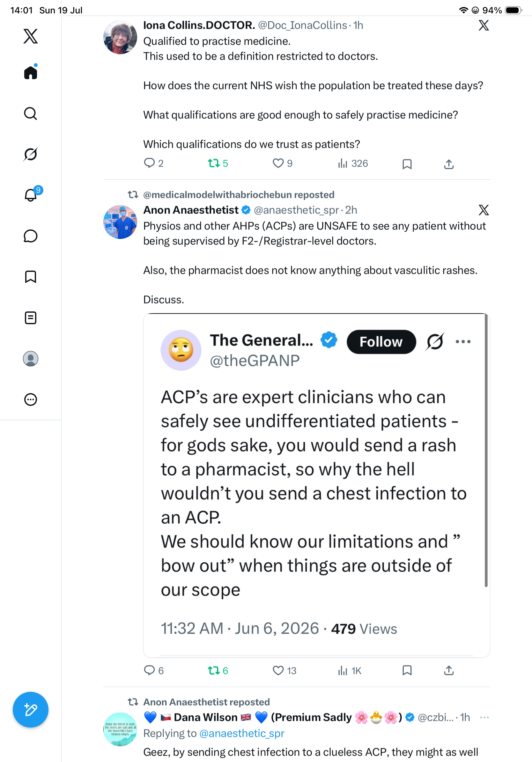532x762 pixels.
Task: Open the Home tab in sidebar
Action: click(x=31, y=72)
